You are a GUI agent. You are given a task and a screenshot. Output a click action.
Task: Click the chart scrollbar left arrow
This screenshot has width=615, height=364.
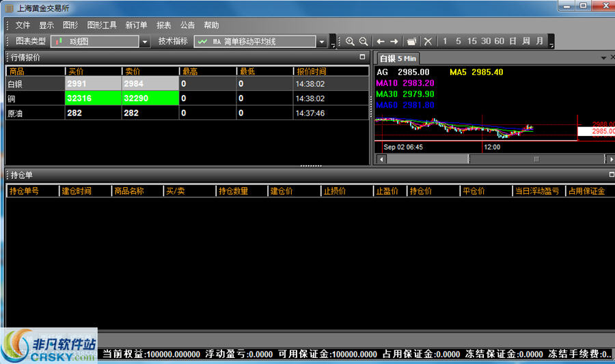(381, 159)
